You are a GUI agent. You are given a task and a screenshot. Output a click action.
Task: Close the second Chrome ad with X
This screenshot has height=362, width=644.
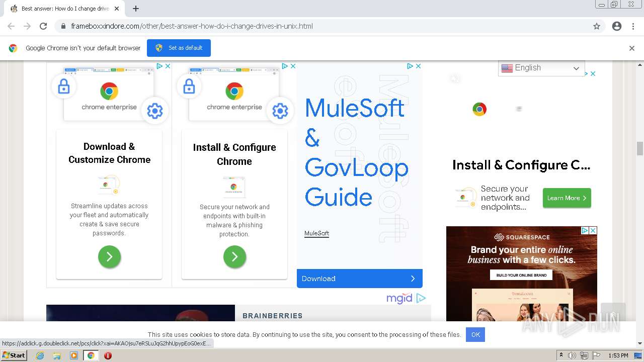(x=293, y=66)
